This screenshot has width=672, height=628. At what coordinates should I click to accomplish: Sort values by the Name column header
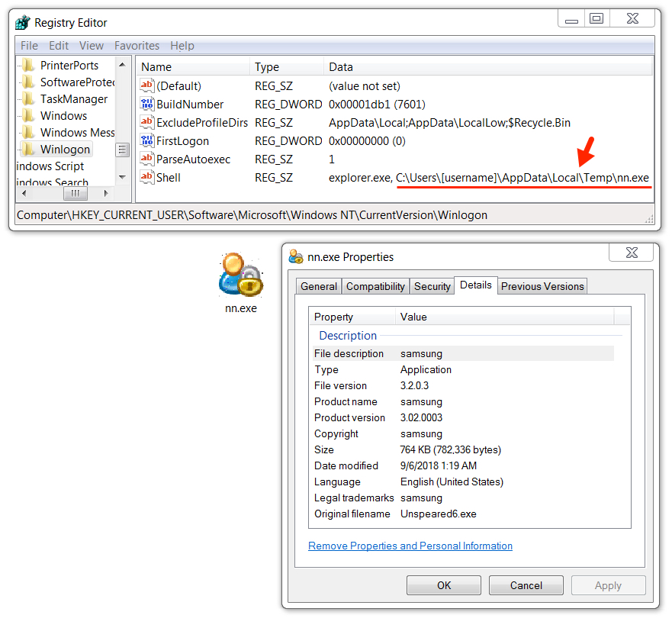[194, 67]
